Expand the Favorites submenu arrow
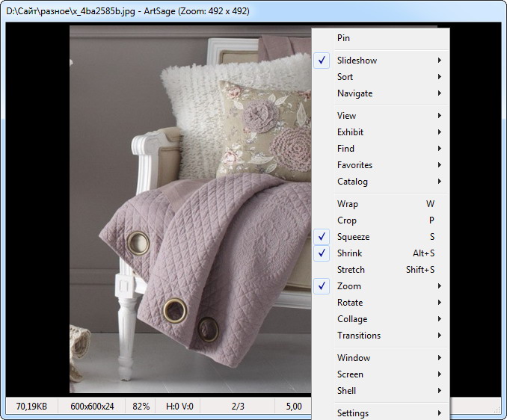Viewport: 507px width, 420px height. pos(440,165)
